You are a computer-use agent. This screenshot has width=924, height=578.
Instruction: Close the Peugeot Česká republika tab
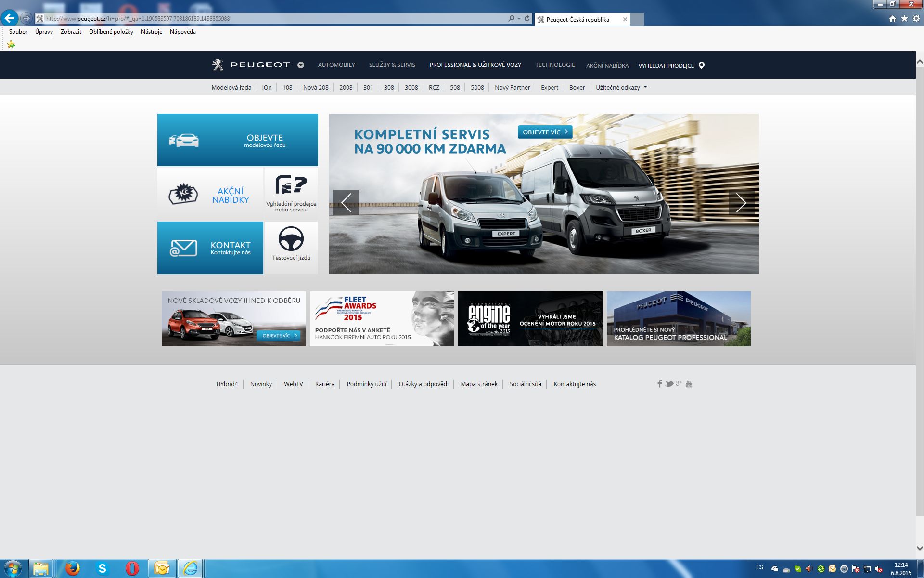[x=625, y=20]
